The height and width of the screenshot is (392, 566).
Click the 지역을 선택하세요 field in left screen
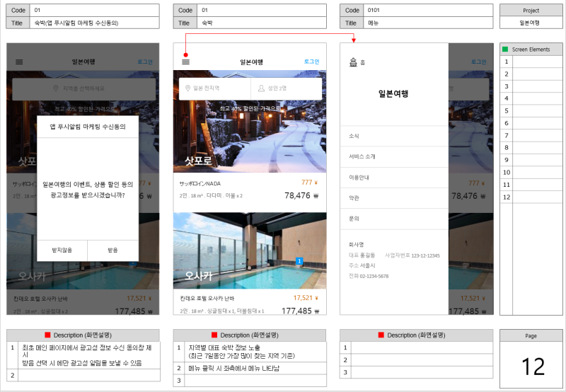point(83,88)
